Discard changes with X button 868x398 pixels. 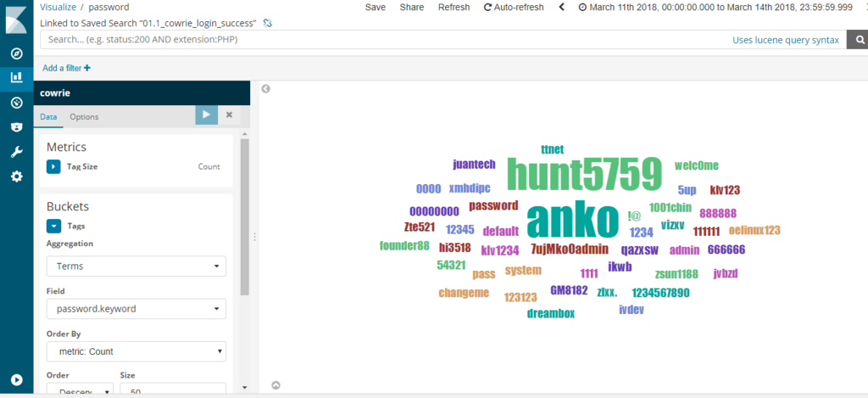tap(229, 115)
